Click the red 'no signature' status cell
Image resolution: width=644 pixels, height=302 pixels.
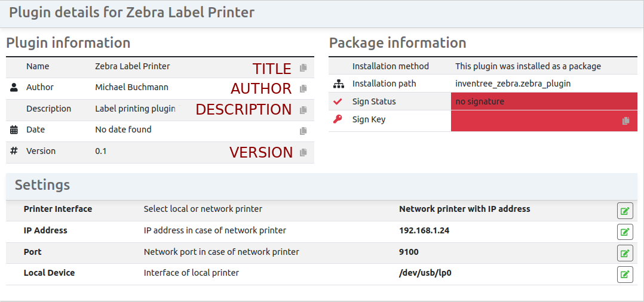pos(544,101)
